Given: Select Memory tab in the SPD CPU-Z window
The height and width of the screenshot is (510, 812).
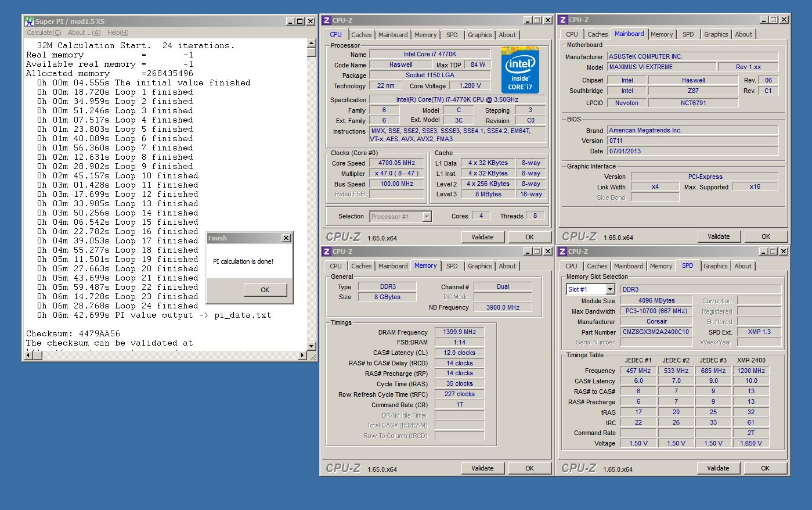Looking at the screenshot, I should coord(661,266).
